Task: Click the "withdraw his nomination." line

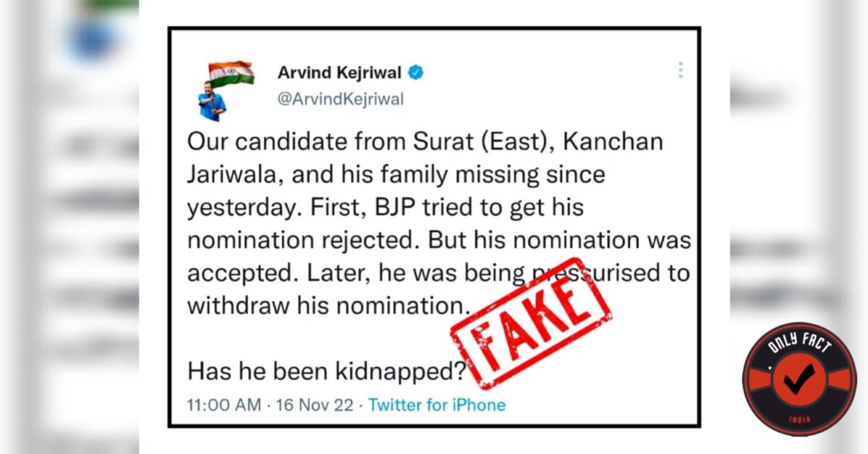Action: [323, 304]
